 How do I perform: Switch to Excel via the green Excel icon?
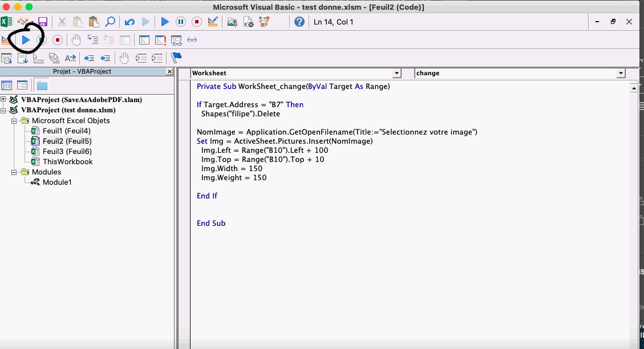6,22
